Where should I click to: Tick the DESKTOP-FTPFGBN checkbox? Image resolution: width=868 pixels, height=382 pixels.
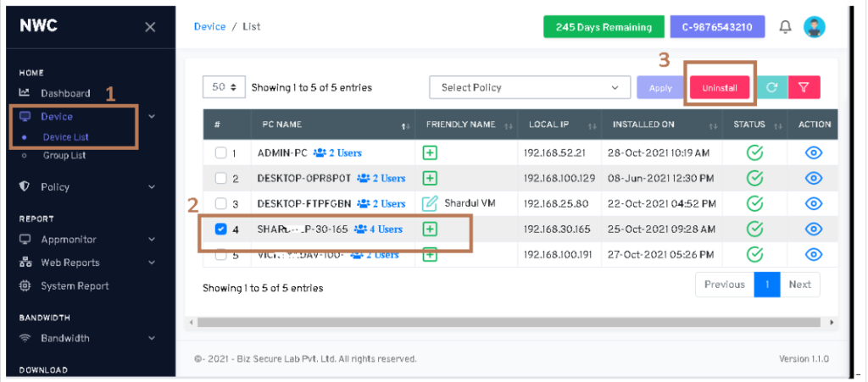(221, 203)
